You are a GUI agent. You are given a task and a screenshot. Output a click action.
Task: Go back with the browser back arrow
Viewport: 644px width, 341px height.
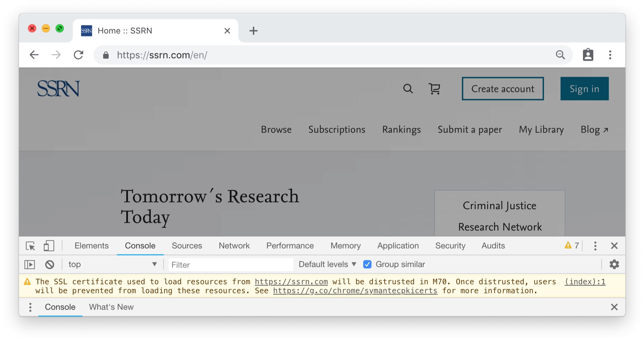[x=34, y=55]
